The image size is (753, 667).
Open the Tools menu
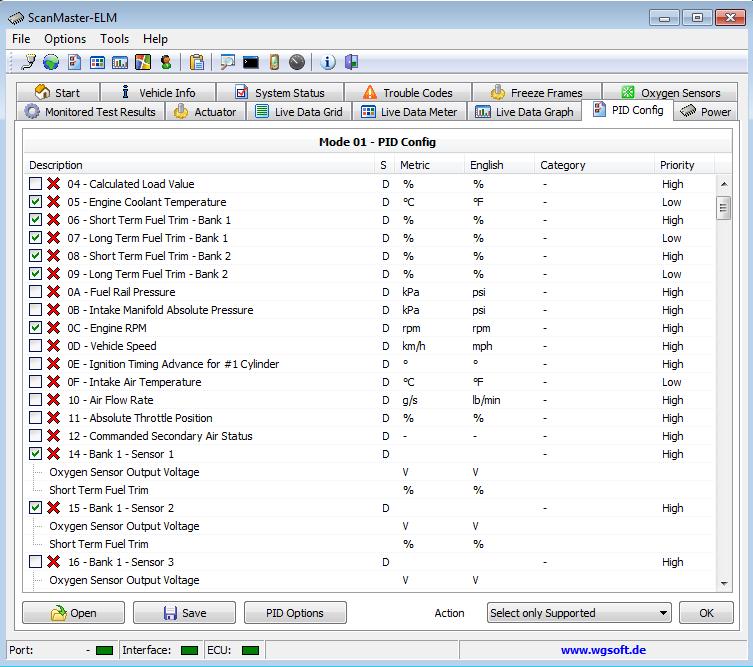pyautogui.click(x=114, y=39)
